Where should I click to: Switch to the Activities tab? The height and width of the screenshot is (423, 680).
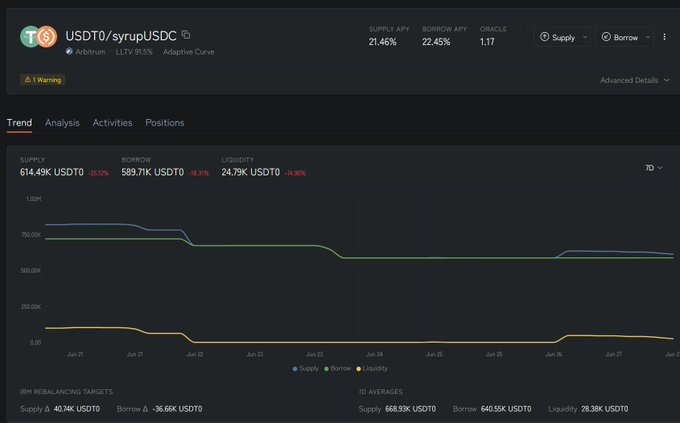(x=112, y=123)
